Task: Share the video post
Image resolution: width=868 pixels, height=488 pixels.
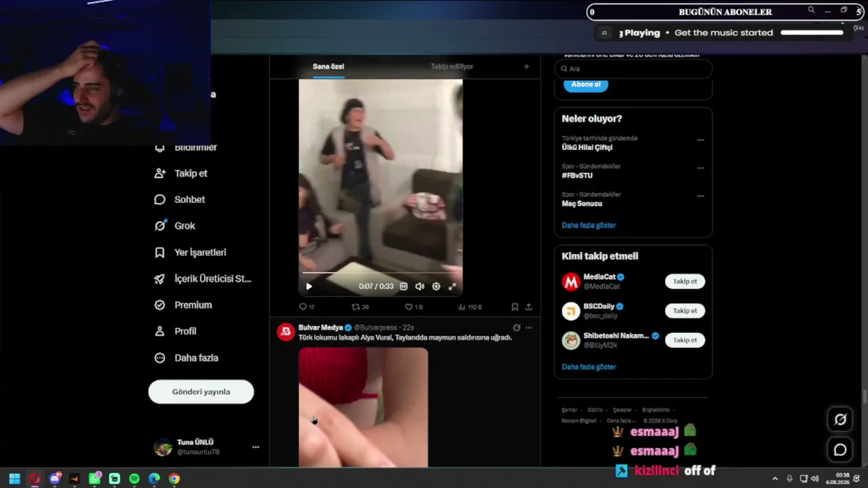Action: [528, 307]
